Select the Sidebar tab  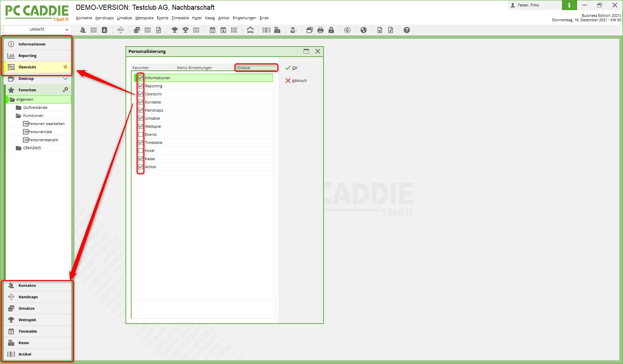pyautogui.click(x=256, y=68)
